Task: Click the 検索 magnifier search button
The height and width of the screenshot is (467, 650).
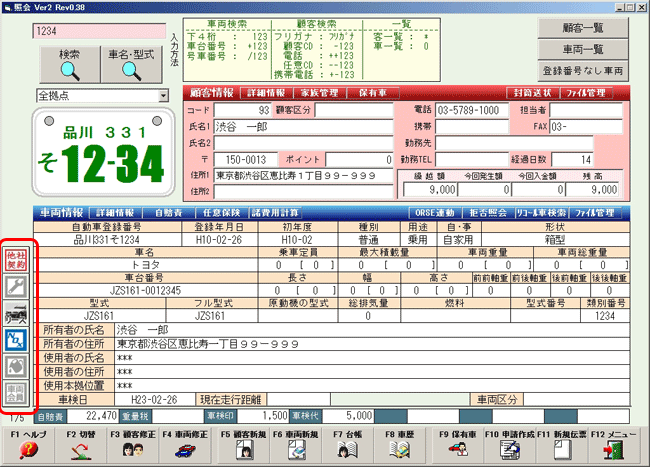Action: coord(69,64)
